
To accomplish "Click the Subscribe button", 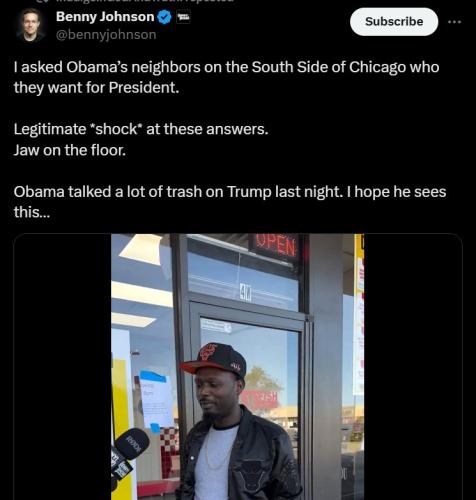I will tap(394, 22).
